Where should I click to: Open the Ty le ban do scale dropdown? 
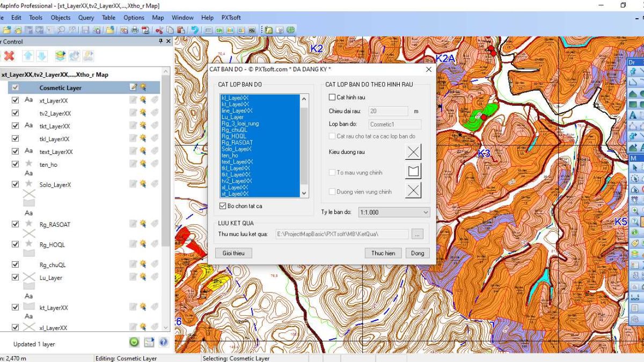(394, 212)
